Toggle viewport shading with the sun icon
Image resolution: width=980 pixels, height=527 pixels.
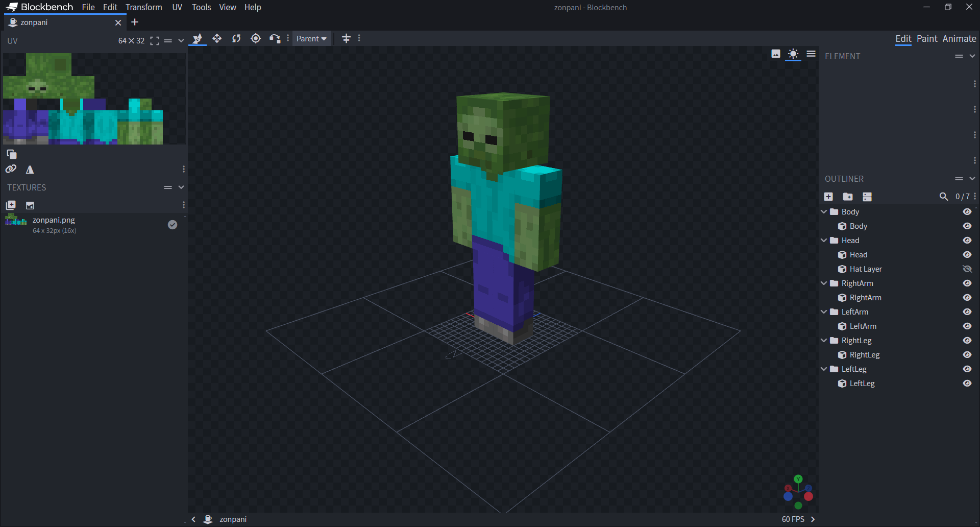pos(793,54)
